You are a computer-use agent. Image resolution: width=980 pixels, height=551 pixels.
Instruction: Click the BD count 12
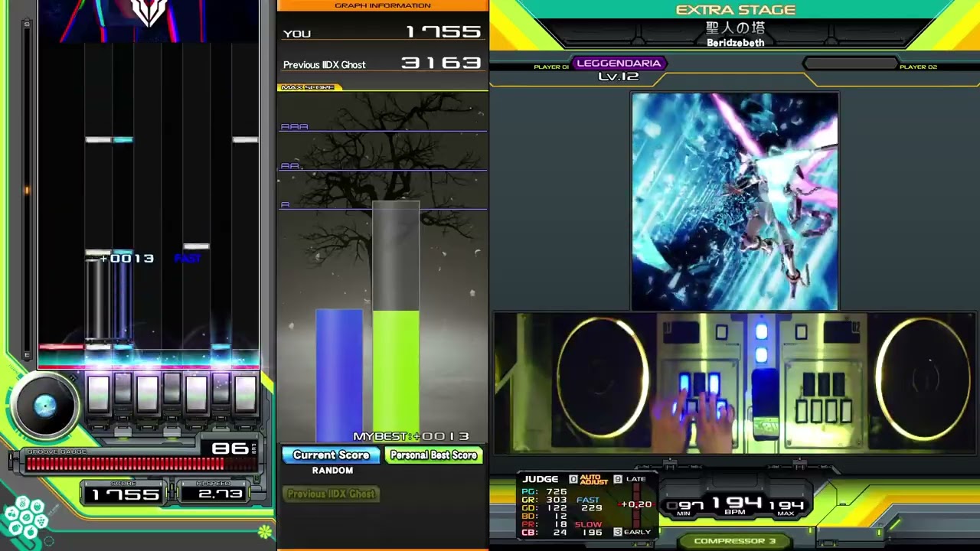tap(560, 516)
